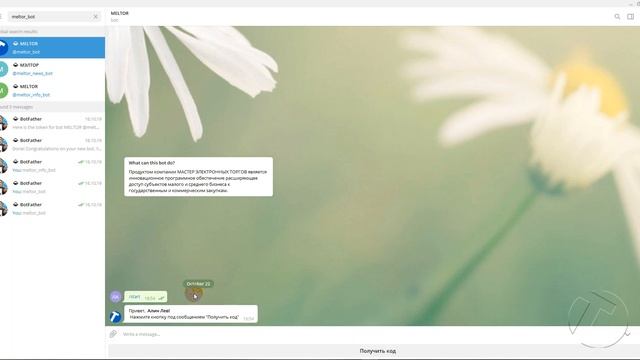Click the paperclip attach file icon
The image size is (640, 360).
click(113, 334)
